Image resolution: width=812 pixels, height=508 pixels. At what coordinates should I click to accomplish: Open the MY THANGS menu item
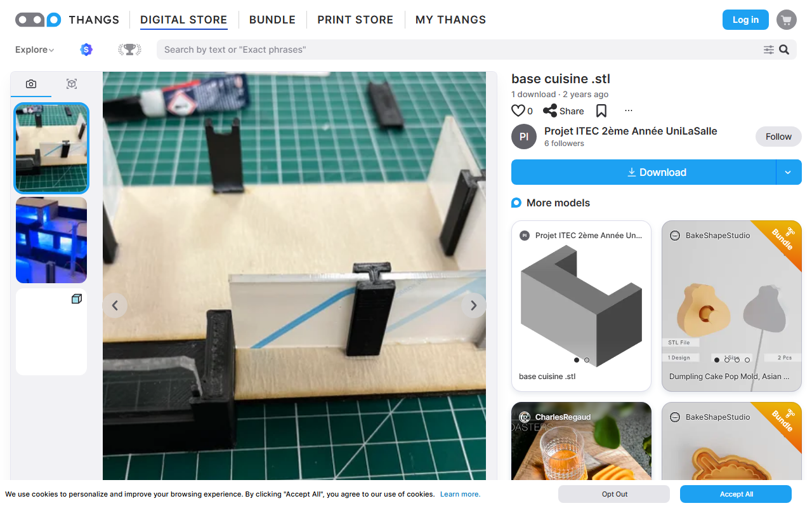450,20
